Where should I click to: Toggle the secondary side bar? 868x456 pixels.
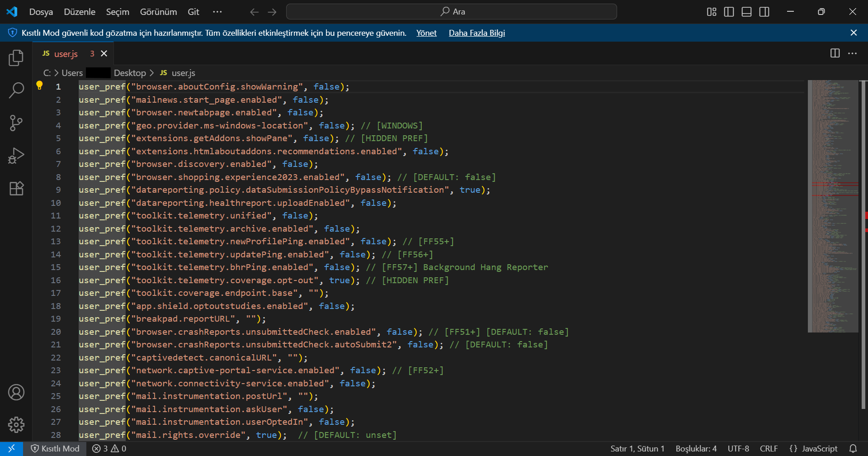764,12
